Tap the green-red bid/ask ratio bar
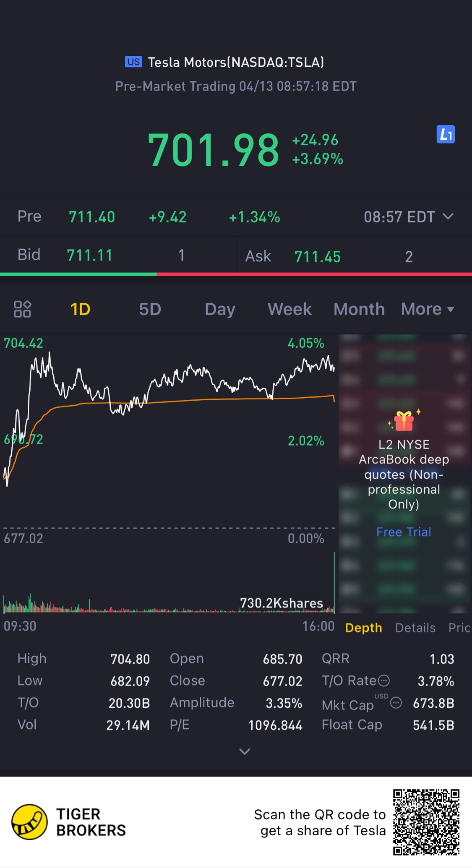The height and width of the screenshot is (868, 472). coord(236,274)
